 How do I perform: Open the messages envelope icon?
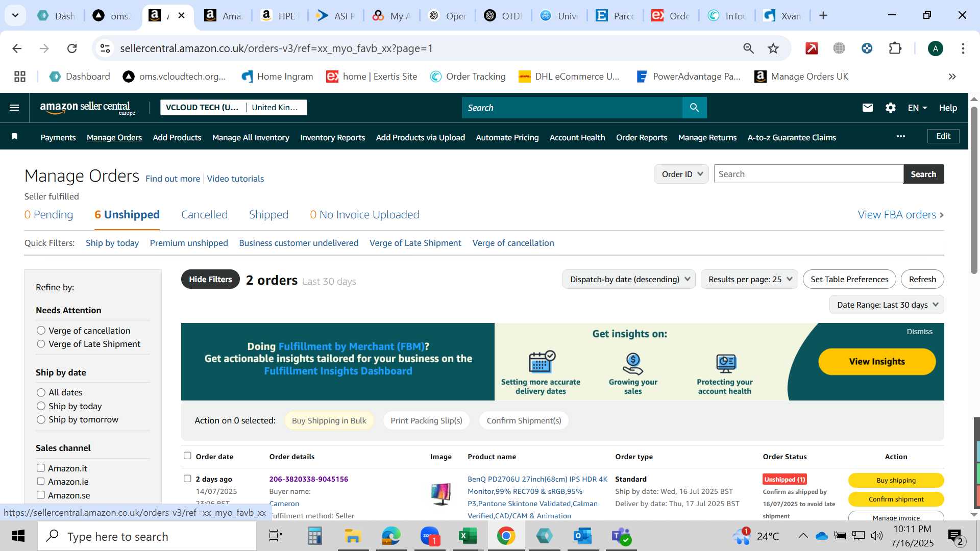[867, 108]
